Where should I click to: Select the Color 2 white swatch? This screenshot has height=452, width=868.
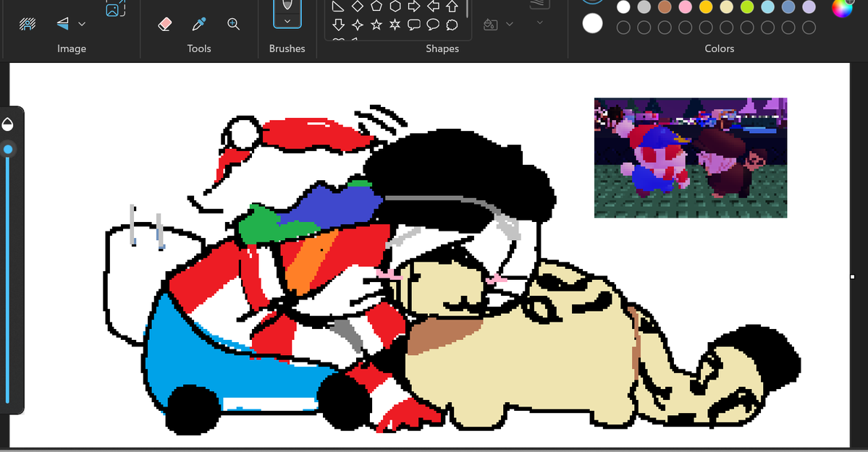pos(592,24)
